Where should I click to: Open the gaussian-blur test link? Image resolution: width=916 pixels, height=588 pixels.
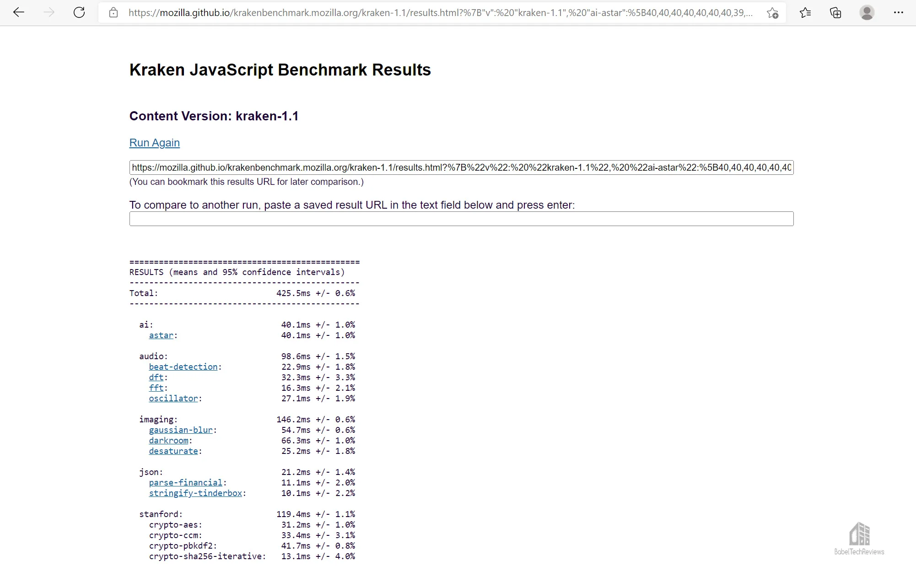pyautogui.click(x=181, y=430)
